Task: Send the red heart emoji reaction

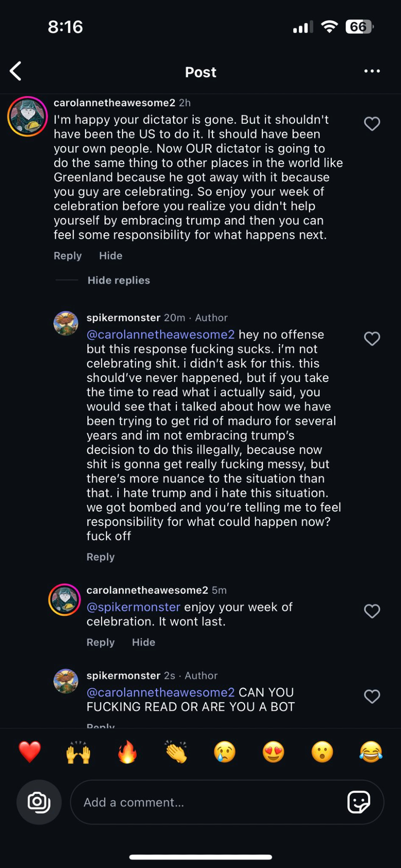Action: coord(30,752)
